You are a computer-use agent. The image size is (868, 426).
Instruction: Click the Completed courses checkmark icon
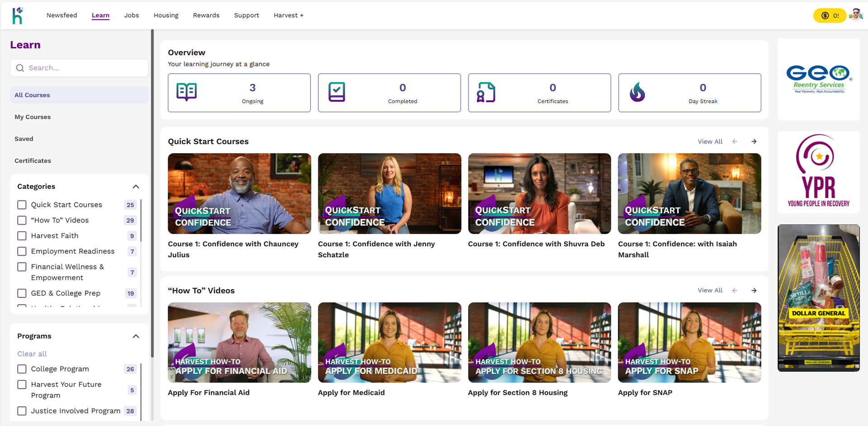pos(336,92)
